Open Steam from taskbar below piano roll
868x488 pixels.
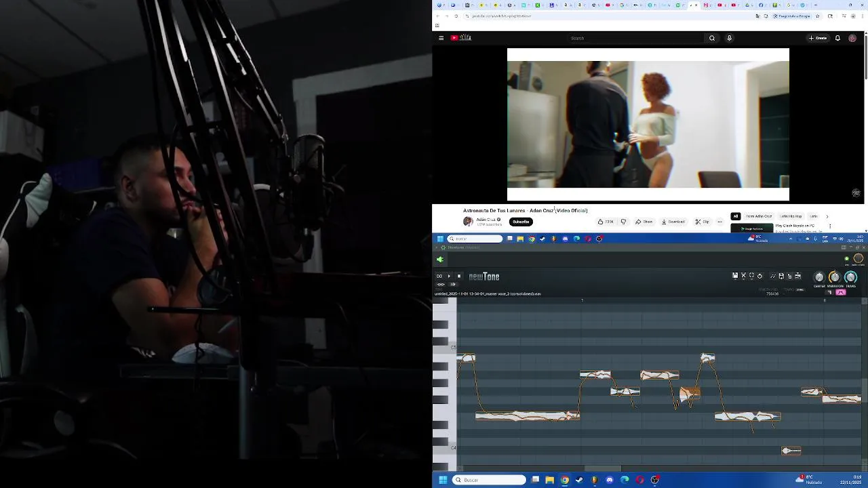pyautogui.click(x=579, y=480)
